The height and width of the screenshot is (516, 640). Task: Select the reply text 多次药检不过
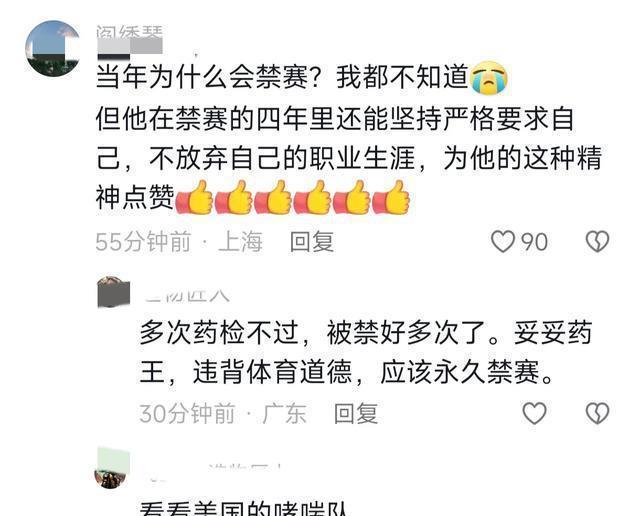pos(220,333)
